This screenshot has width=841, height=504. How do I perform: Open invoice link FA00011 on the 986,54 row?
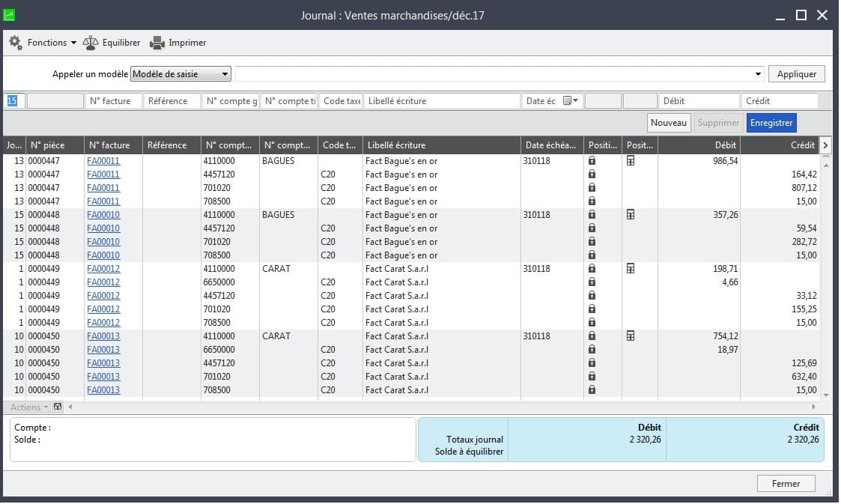pos(103,161)
